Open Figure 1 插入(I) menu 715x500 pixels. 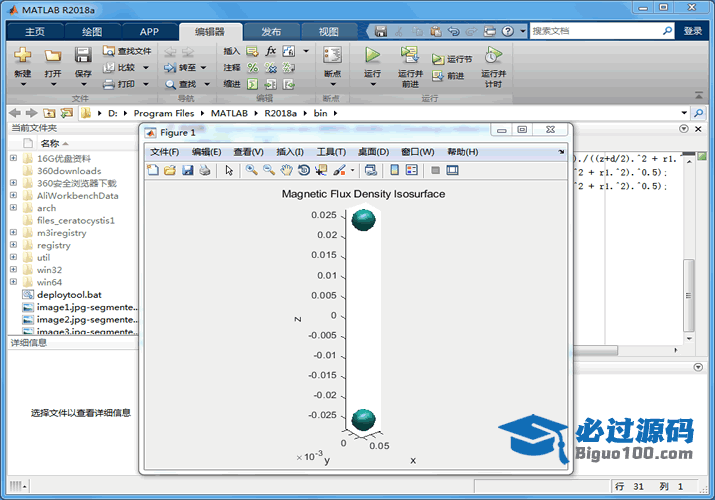290,152
